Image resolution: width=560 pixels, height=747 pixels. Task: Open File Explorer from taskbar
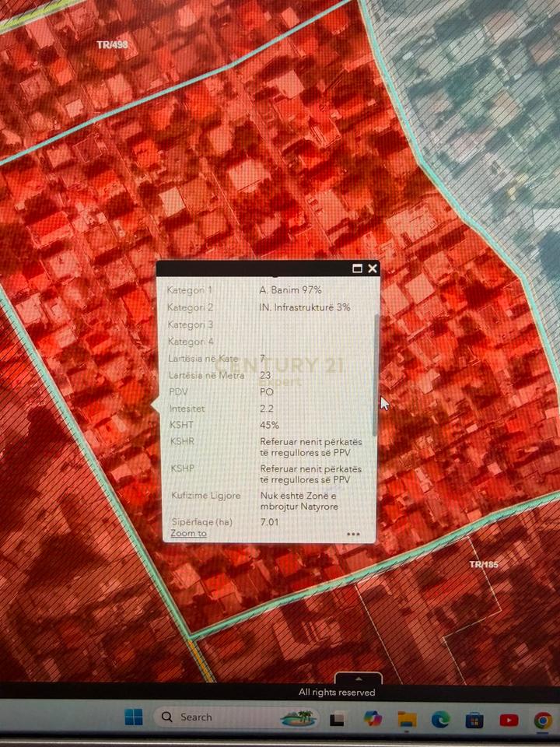pos(407,719)
